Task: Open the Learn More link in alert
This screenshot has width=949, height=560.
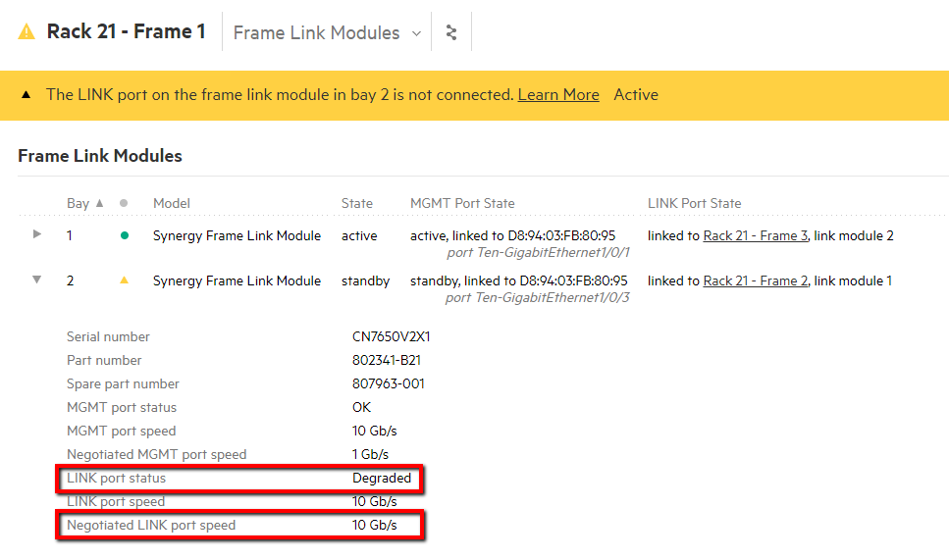Action: point(557,95)
